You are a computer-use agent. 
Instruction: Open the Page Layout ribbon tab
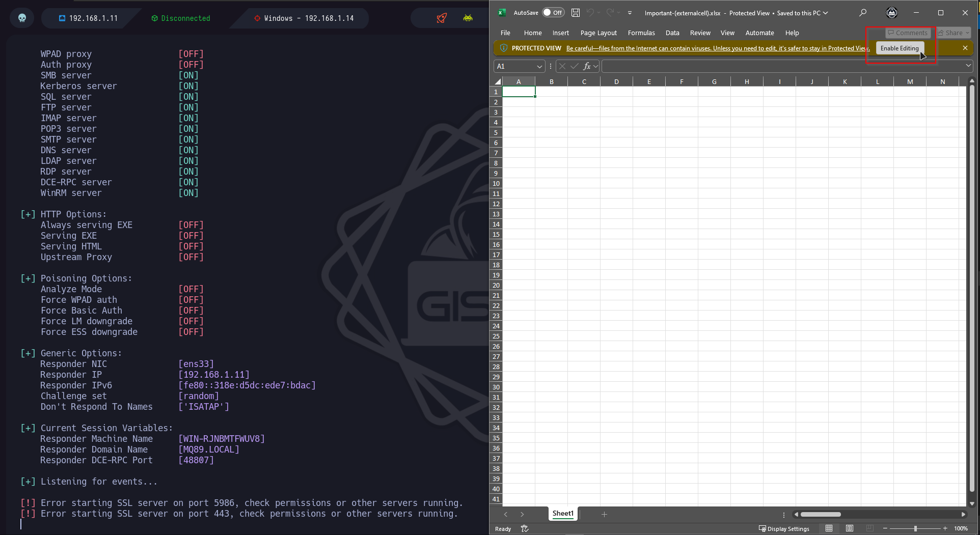coord(598,33)
